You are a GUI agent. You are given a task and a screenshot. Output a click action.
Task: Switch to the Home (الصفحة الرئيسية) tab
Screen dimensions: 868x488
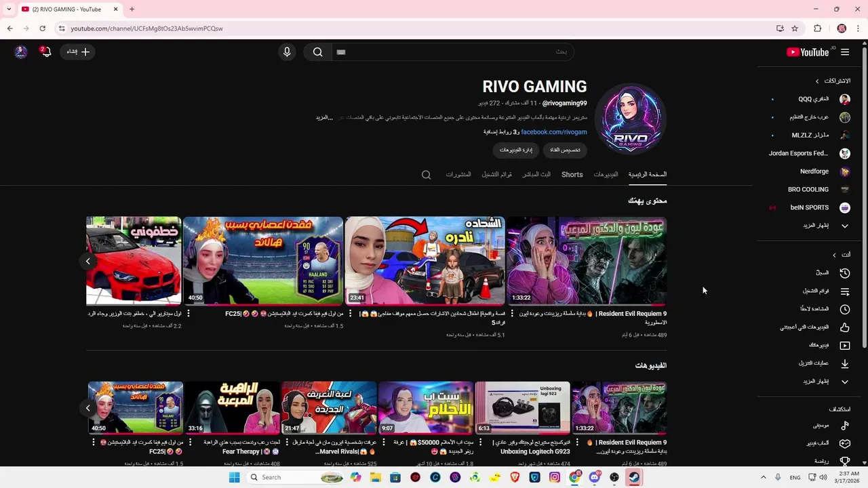[x=648, y=175]
